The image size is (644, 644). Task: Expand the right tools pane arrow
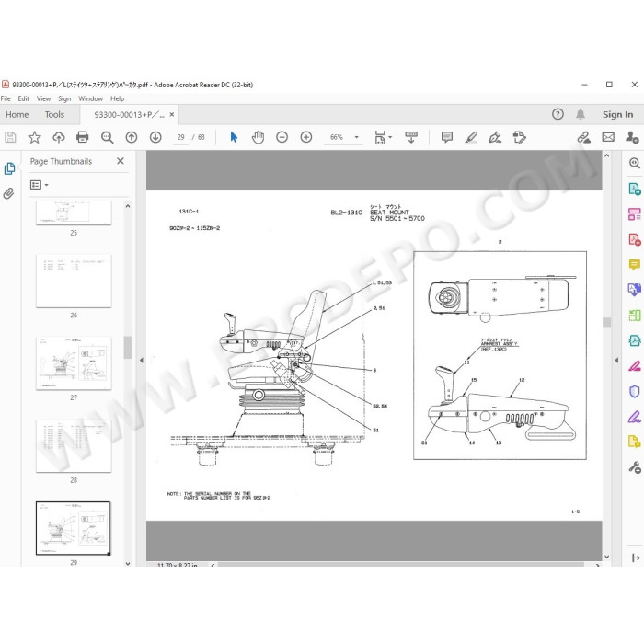coord(636,558)
